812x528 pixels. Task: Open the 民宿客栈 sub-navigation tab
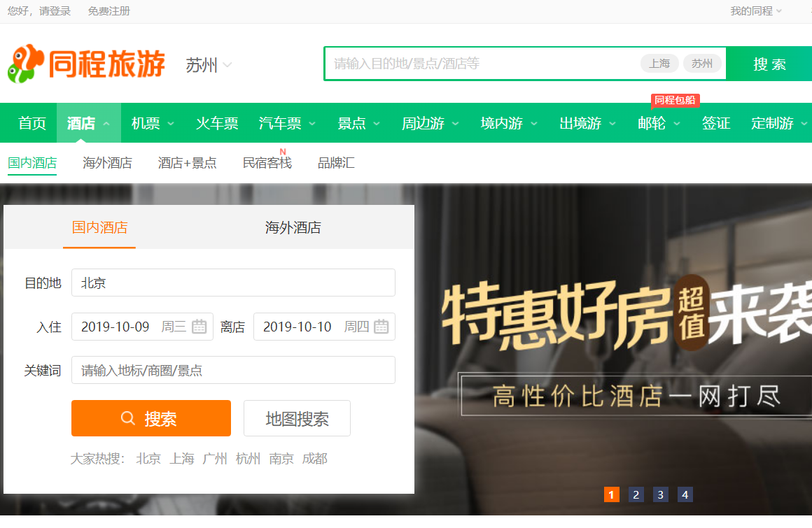(267, 163)
